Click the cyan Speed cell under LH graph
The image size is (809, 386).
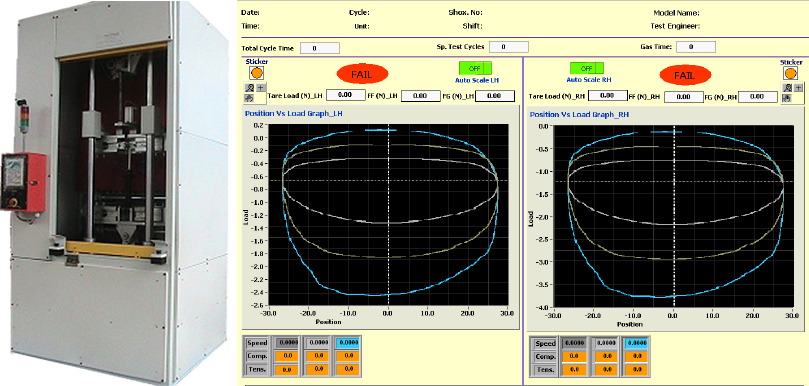click(348, 343)
